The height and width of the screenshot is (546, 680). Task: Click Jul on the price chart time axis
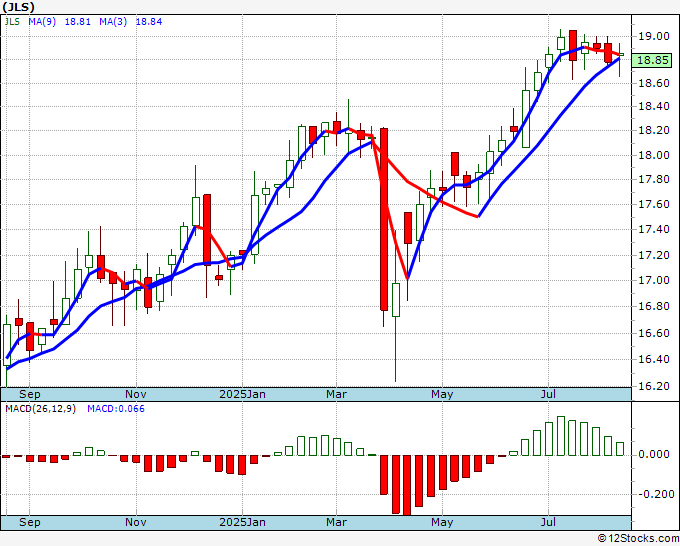(548, 394)
